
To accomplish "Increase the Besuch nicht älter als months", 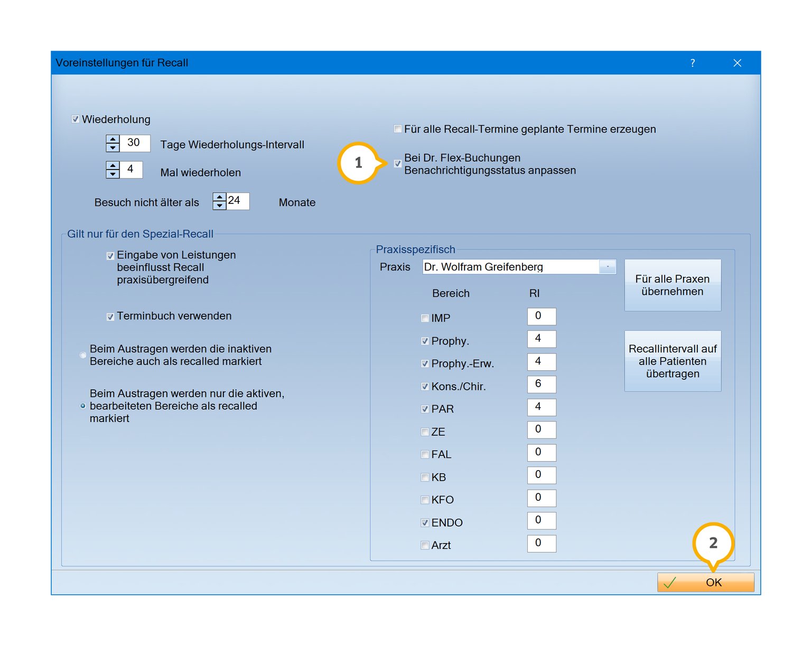I will pos(219,197).
